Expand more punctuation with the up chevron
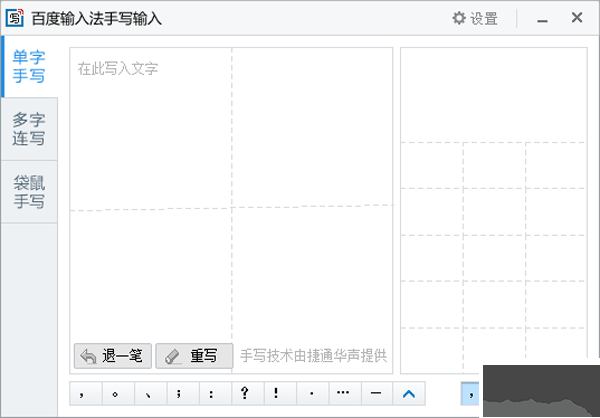This screenshot has width=600, height=418. (x=409, y=394)
